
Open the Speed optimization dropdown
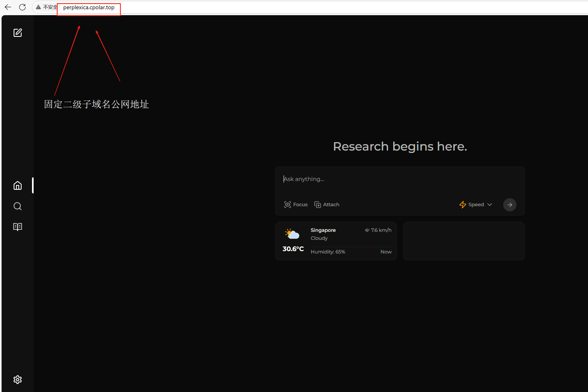tap(472, 205)
